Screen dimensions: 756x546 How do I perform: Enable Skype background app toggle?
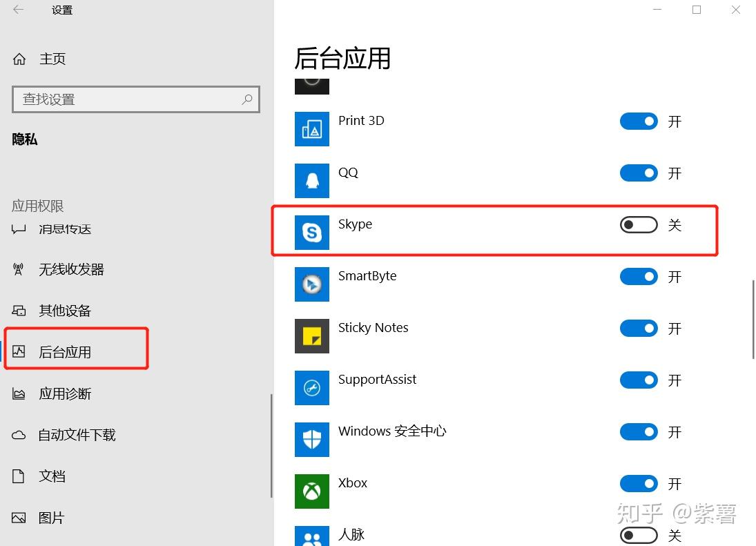(639, 224)
